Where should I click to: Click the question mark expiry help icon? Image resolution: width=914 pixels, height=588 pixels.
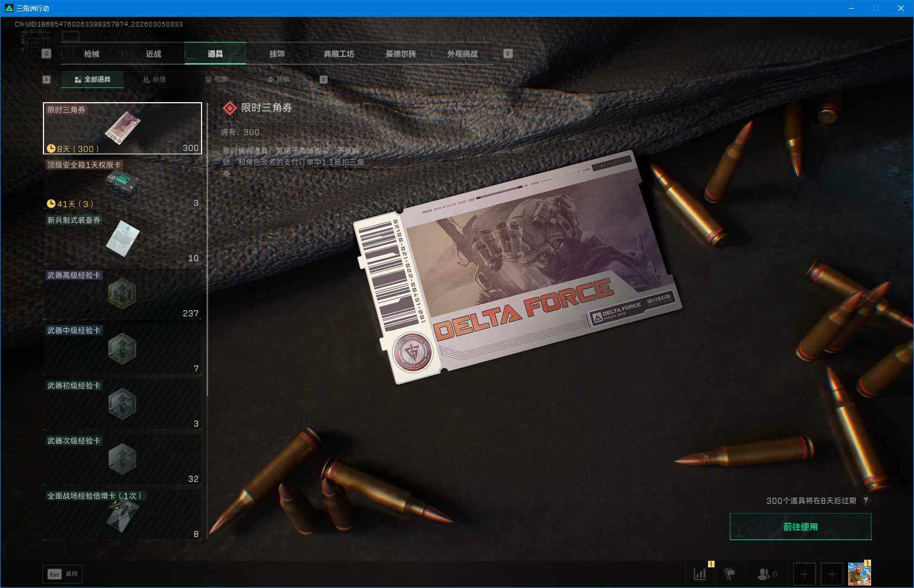pos(866,501)
